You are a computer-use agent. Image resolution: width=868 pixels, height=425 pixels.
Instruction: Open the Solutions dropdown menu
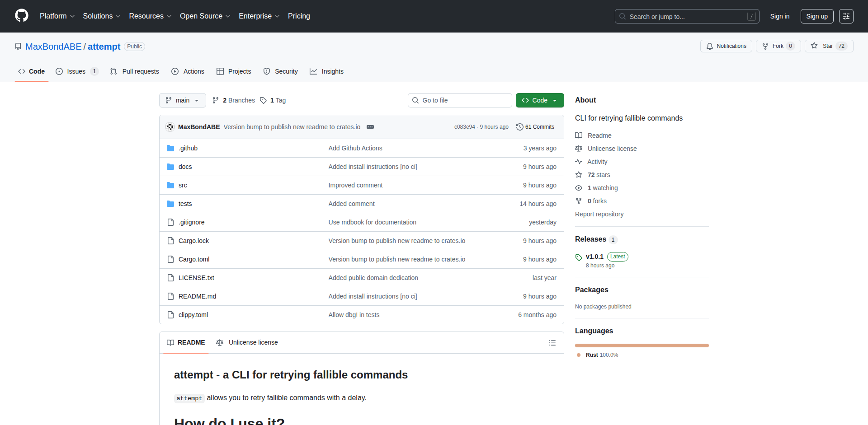click(102, 16)
